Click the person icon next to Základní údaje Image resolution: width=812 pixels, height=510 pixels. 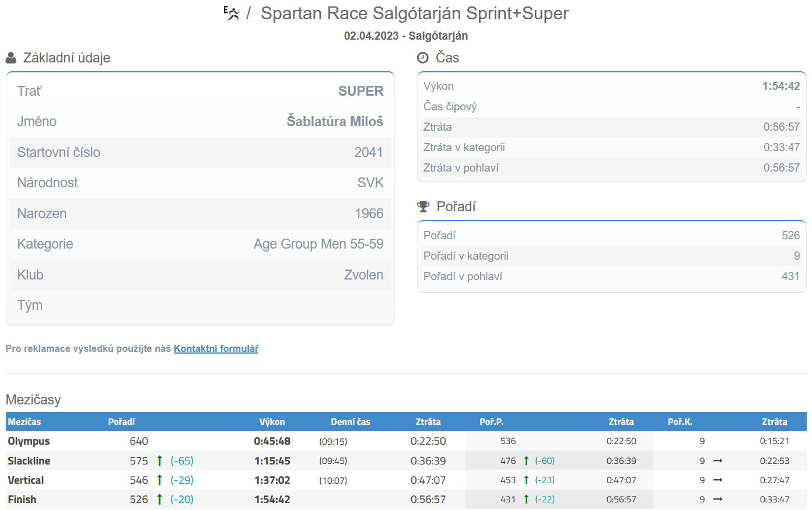pos(11,58)
